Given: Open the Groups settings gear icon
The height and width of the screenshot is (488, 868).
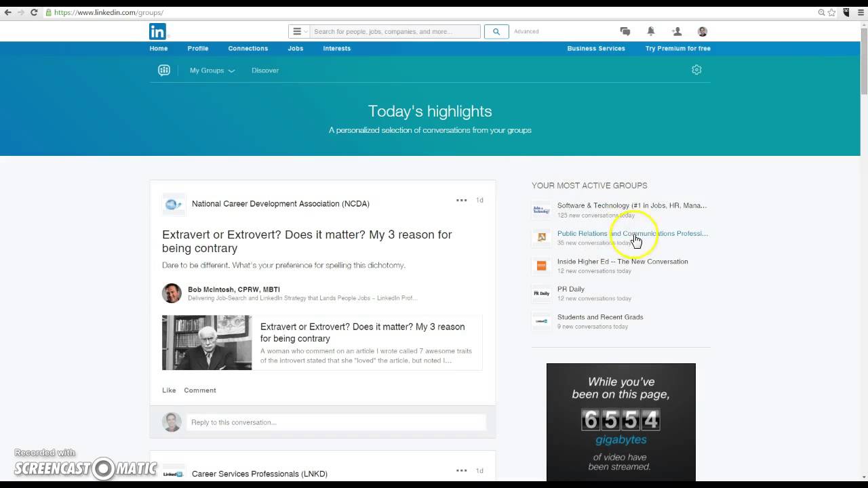Looking at the screenshot, I should 696,70.
